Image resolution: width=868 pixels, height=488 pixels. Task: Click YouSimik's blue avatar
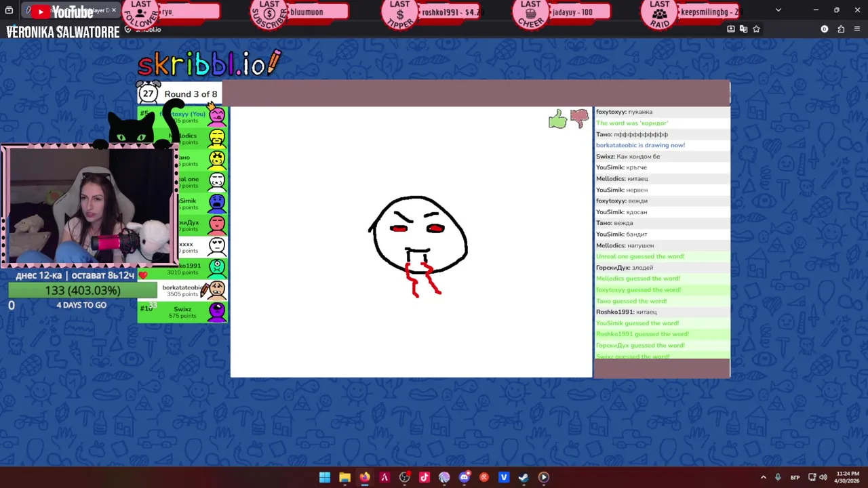click(x=216, y=203)
